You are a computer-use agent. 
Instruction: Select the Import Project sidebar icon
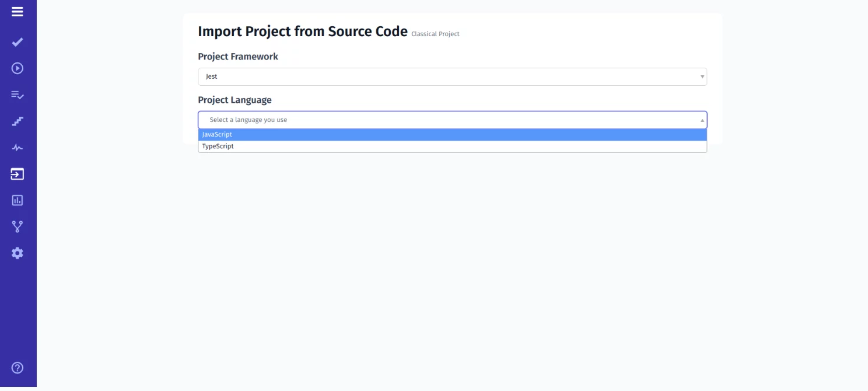tap(17, 173)
